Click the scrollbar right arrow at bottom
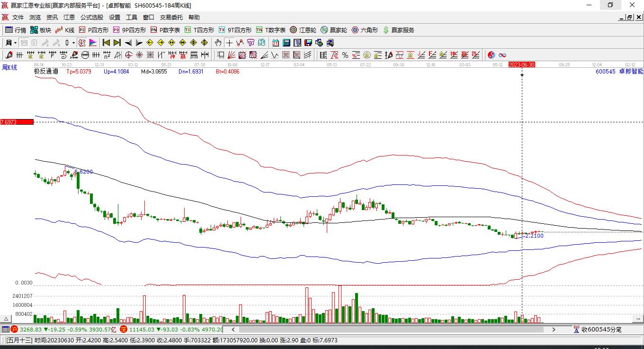Viewport: 644px width, 349px height. click(x=554, y=329)
